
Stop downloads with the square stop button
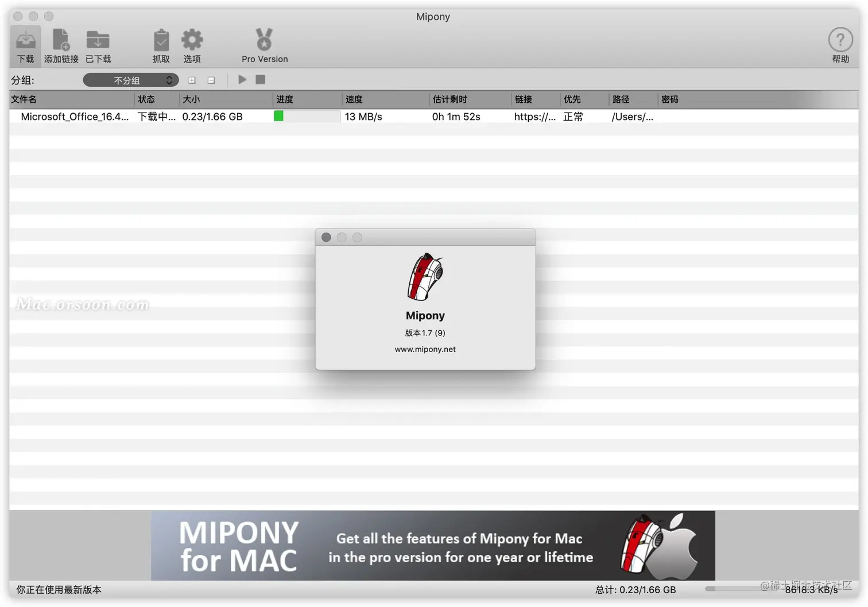point(261,80)
